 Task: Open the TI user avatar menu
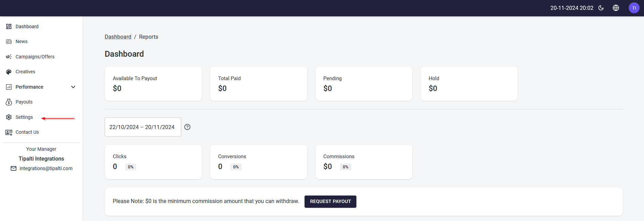[634, 8]
